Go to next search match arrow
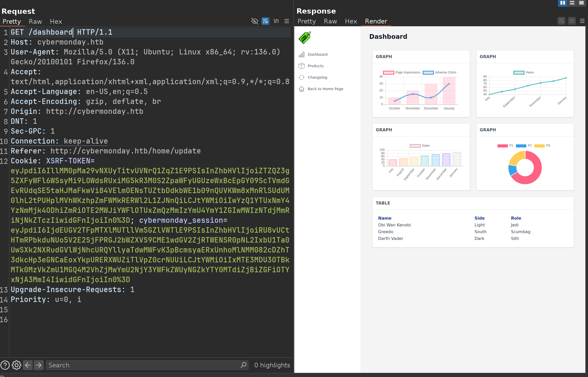 (x=39, y=365)
